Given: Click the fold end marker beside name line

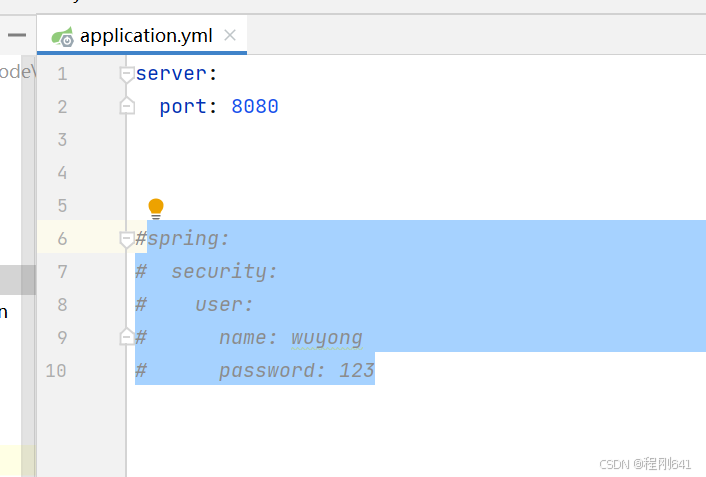Looking at the screenshot, I should (x=127, y=336).
